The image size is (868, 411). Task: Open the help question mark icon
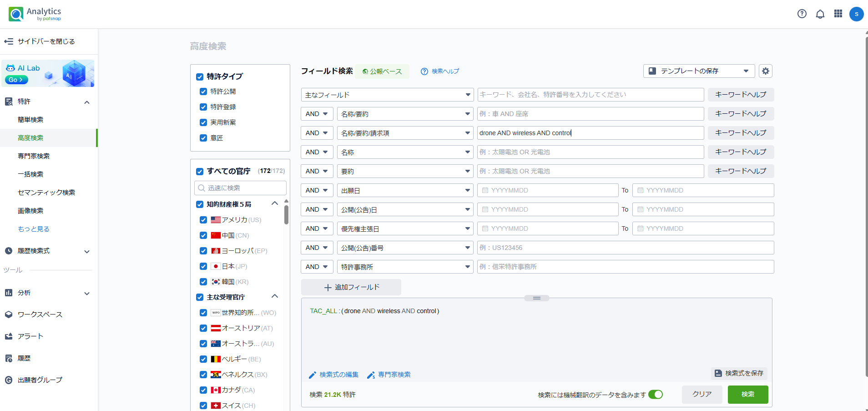tap(802, 14)
